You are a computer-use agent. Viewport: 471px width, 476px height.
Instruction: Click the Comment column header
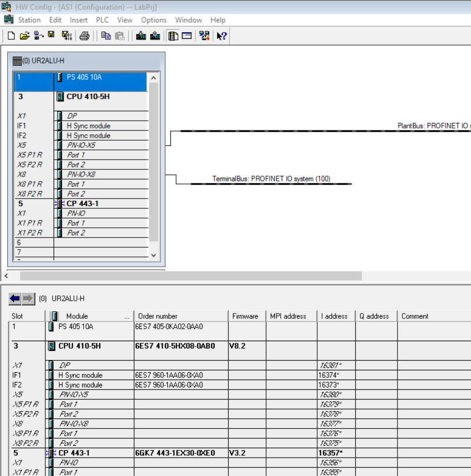tap(434, 316)
